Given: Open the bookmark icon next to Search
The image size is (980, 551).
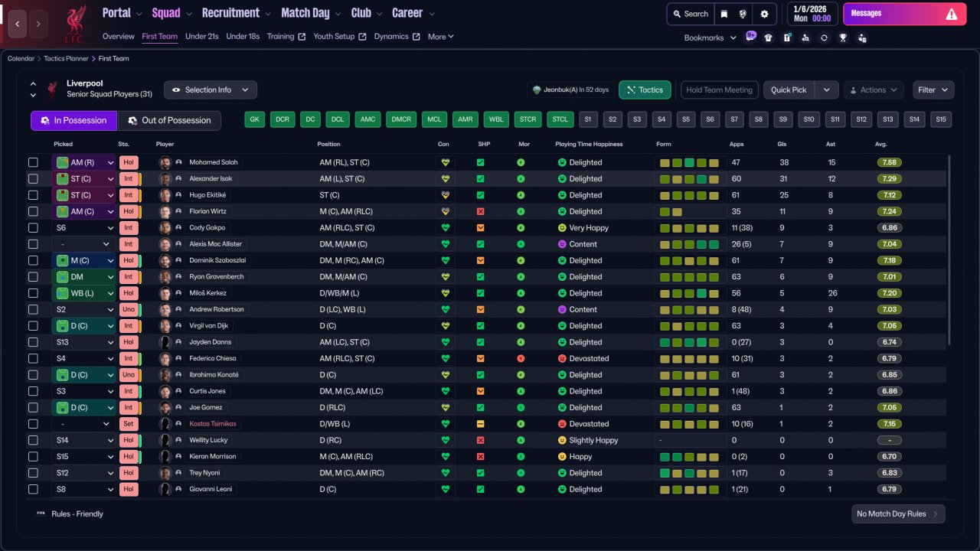Looking at the screenshot, I should coord(724,14).
